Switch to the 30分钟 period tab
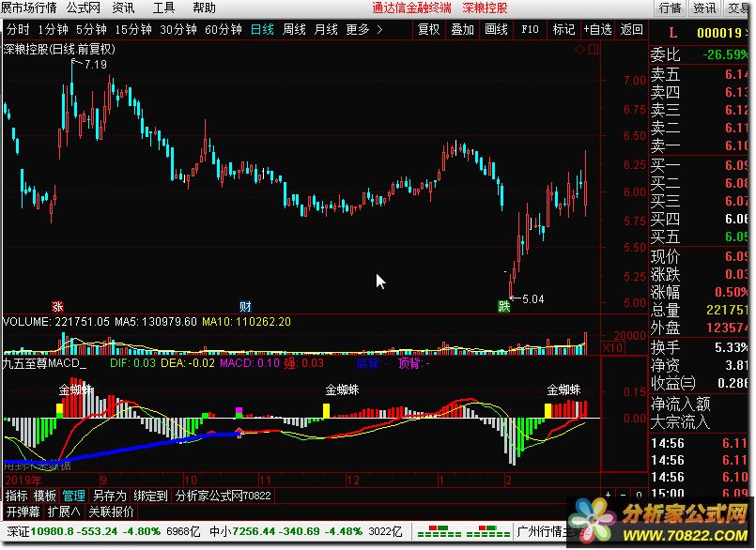756x550 pixels. [177, 29]
